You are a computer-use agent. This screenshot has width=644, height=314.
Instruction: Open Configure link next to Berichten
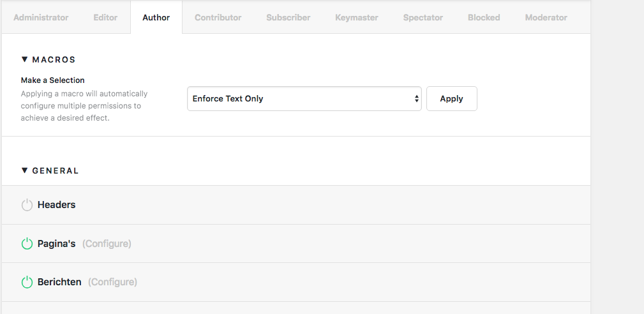tap(112, 282)
